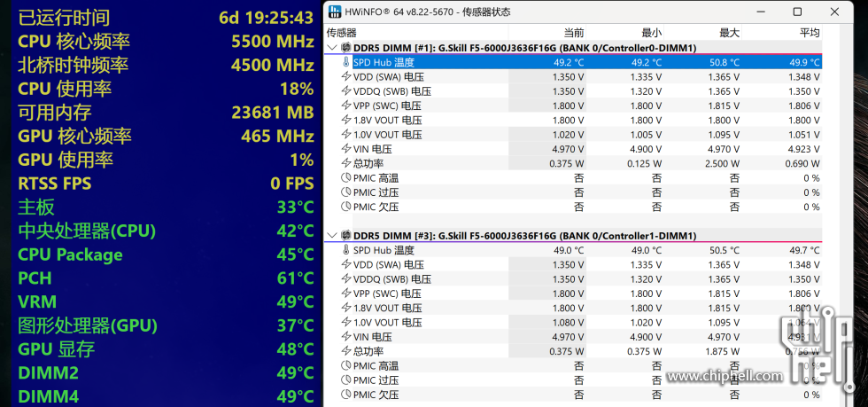Image resolution: width=868 pixels, height=407 pixels.
Task: Click thermometer icon of DIMM #1 SPD Hub
Action: 346,62
